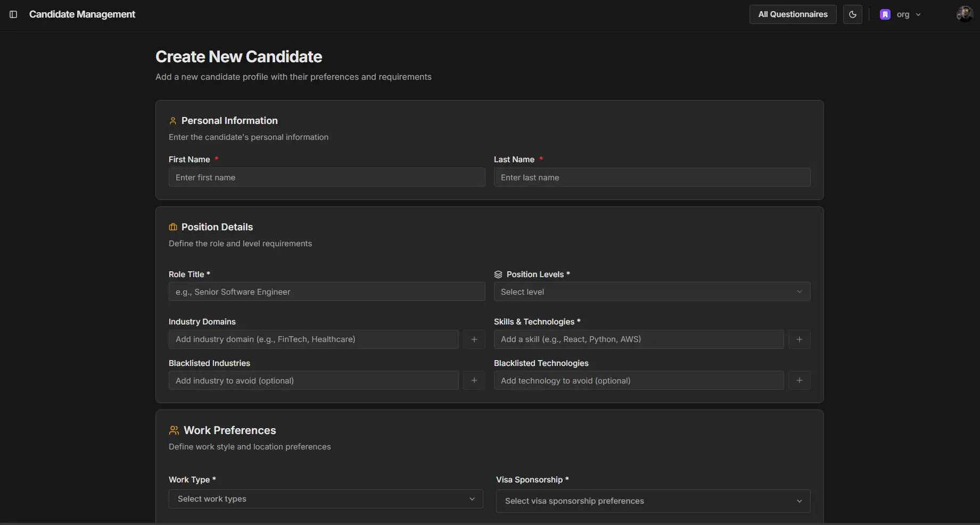Open the Position Levels dropdown

652,291
